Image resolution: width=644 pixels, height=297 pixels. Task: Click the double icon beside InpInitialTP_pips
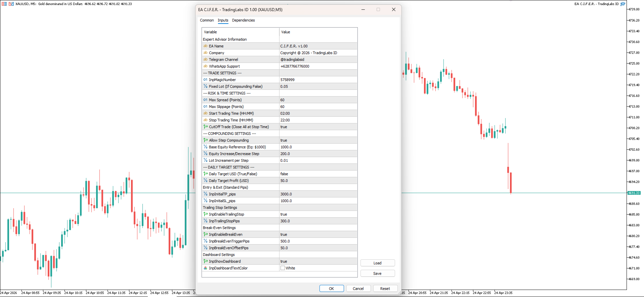point(205,194)
